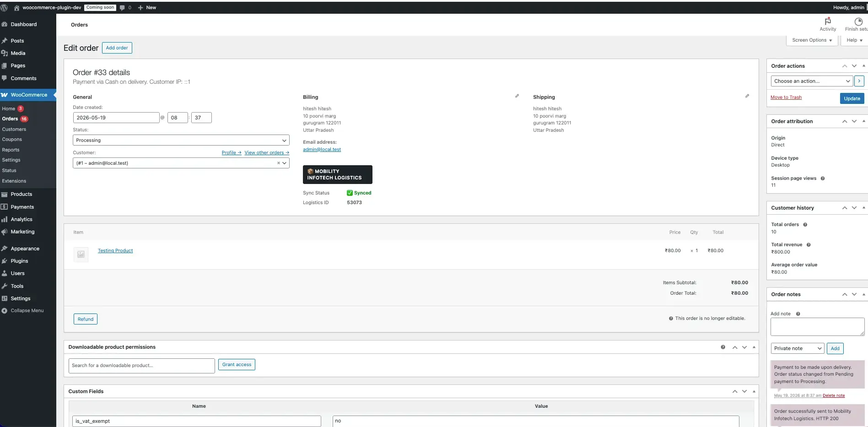868x427 pixels.
Task: Open Dashboard in the sidebar
Action: pyautogui.click(x=24, y=24)
